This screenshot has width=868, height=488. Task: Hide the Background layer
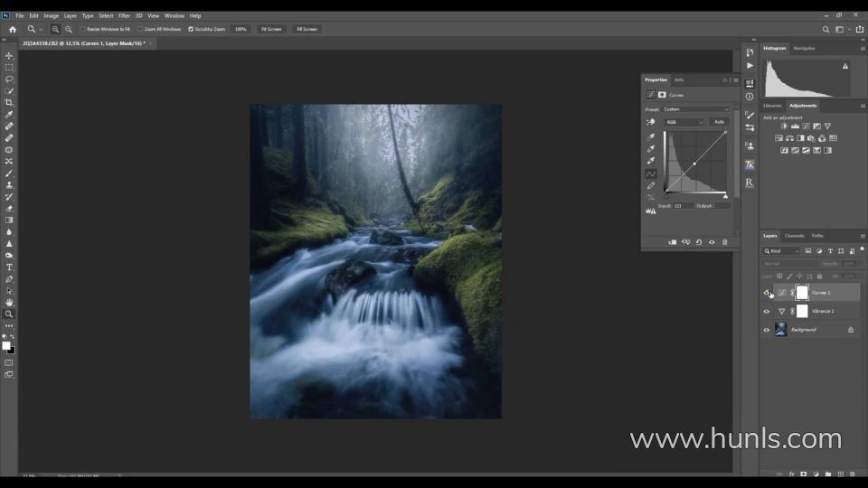(767, 330)
